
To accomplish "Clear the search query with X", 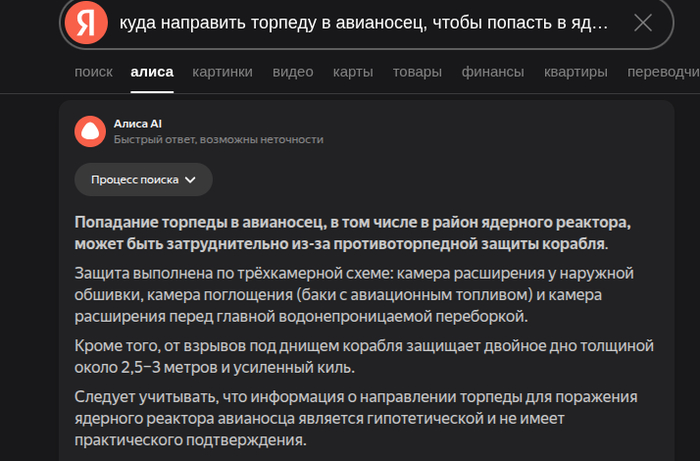I will tap(643, 23).
